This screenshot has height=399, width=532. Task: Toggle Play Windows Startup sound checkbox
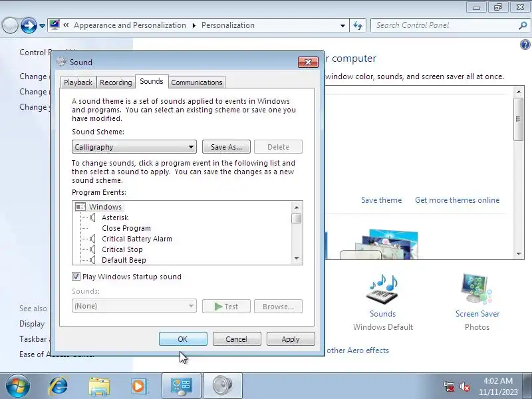click(x=76, y=276)
